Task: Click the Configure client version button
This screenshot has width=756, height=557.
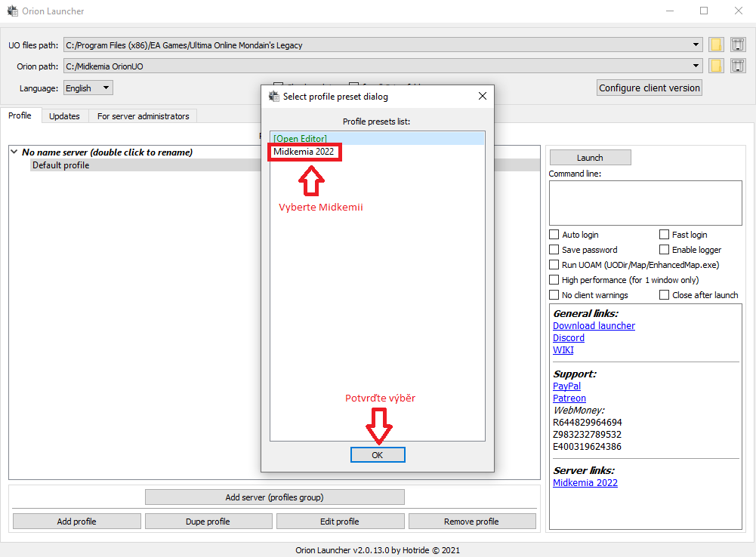Action: coord(649,88)
